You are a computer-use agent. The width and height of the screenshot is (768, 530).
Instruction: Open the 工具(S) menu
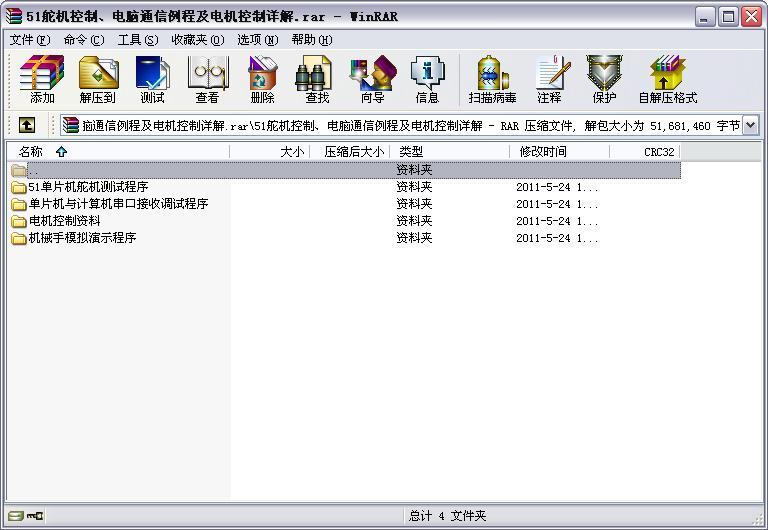(x=138, y=40)
